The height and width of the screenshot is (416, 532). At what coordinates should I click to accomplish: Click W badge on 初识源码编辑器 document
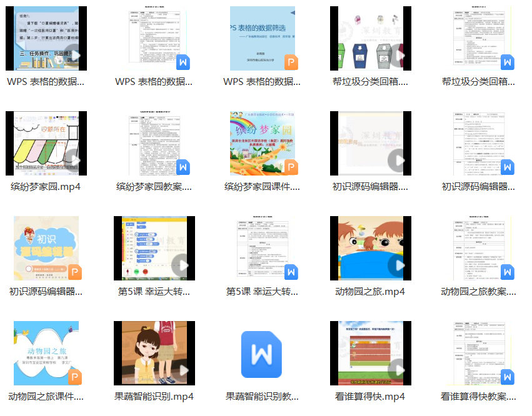tap(507, 167)
